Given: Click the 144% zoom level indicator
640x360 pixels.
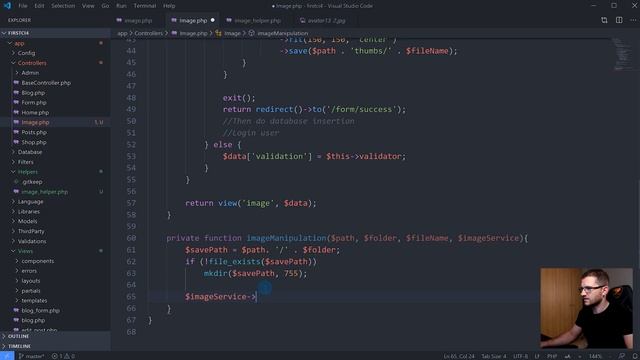Looking at the screenshot, I should pos(596,356).
